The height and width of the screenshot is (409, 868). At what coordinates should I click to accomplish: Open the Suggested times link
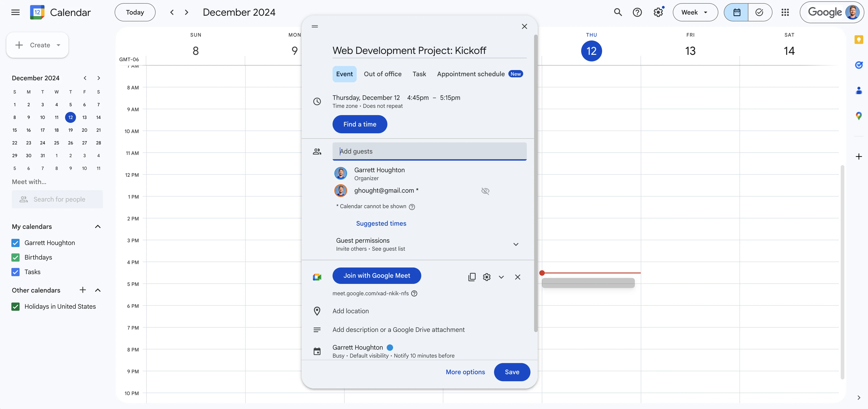click(381, 223)
